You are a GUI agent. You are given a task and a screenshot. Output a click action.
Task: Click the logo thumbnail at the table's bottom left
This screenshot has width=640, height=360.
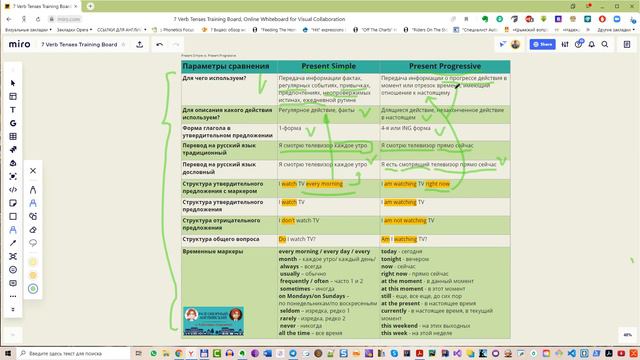213,321
